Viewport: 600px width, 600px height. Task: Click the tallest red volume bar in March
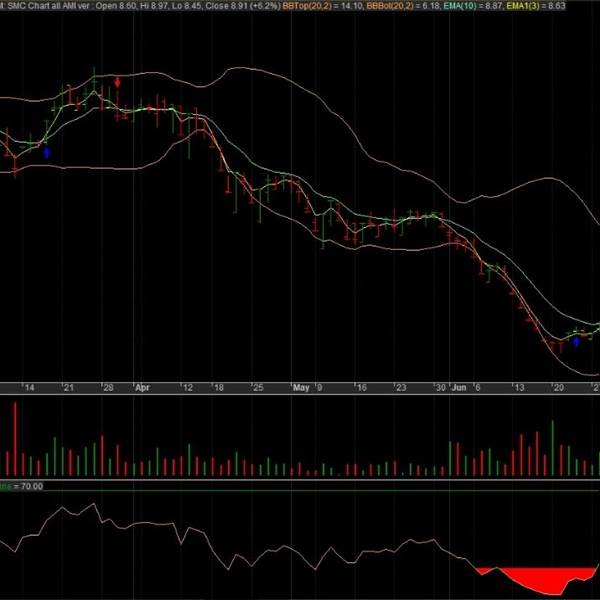coord(15,439)
